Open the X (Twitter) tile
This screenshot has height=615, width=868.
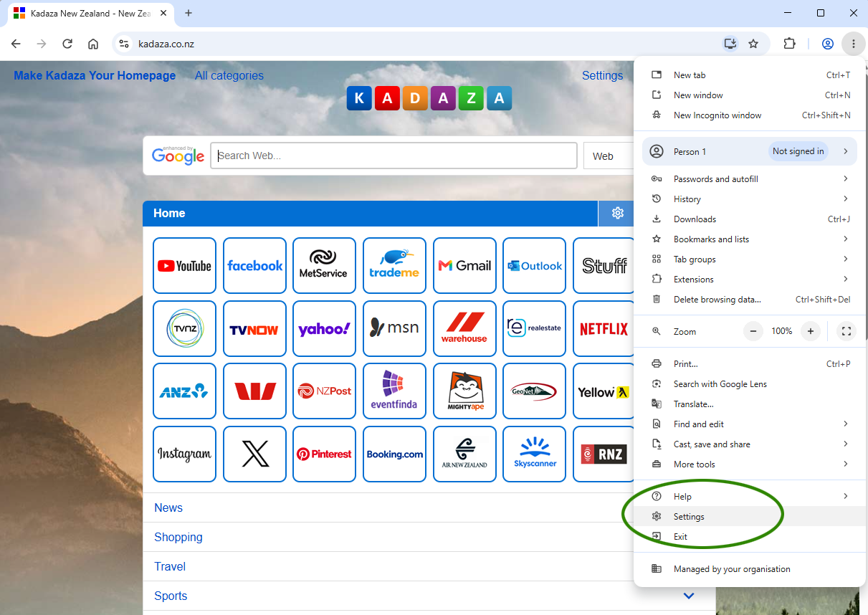click(254, 454)
